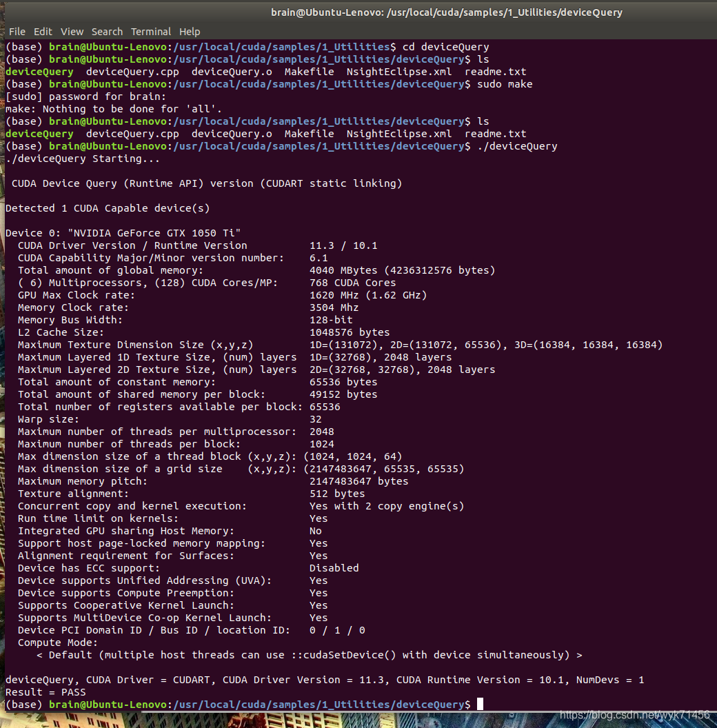717x728 pixels.
Task: Click the terminal window title bar text
Action: pyautogui.click(x=446, y=12)
